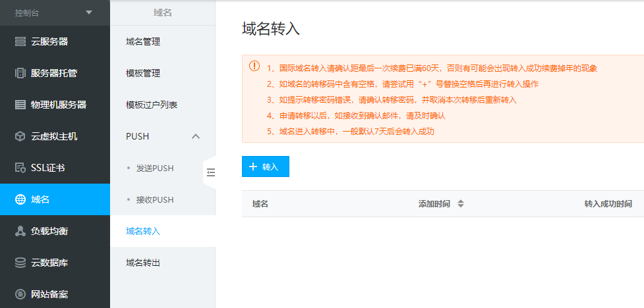The image size is (644, 308).
Task: Open 域名管理 in the submenu
Action: (x=143, y=41)
